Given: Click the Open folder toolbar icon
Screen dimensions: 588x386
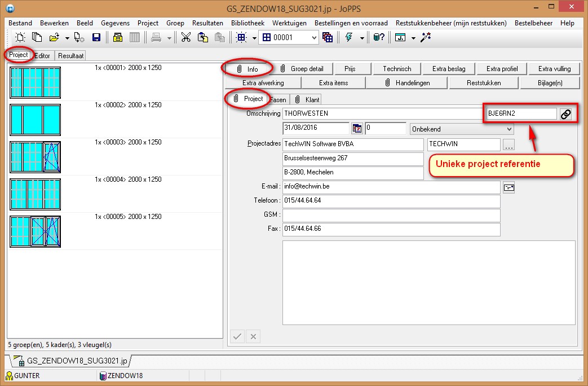Looking at the screenshot, I should click(54, 37).
